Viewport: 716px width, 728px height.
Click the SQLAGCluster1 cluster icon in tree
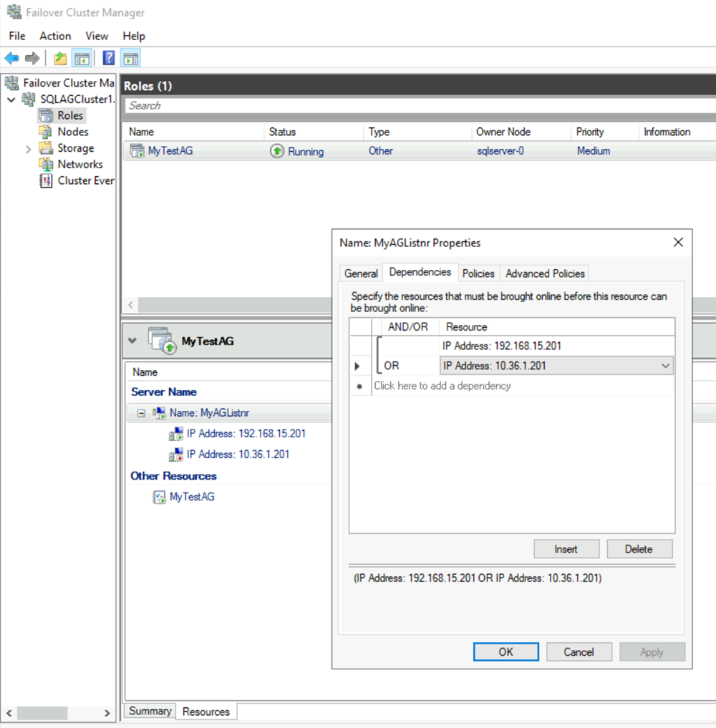tap(29, 99)
